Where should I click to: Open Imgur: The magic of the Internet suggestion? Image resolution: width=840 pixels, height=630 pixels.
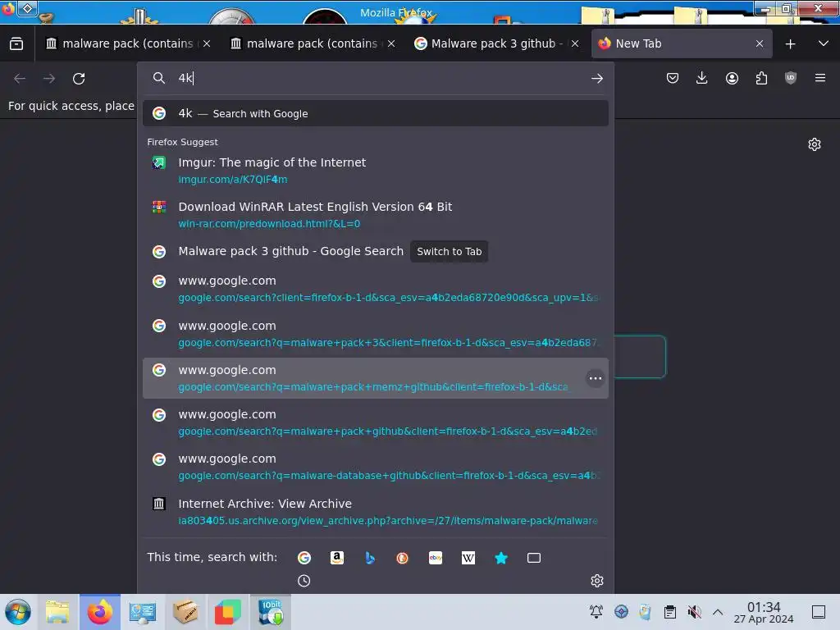pos(375,171)
